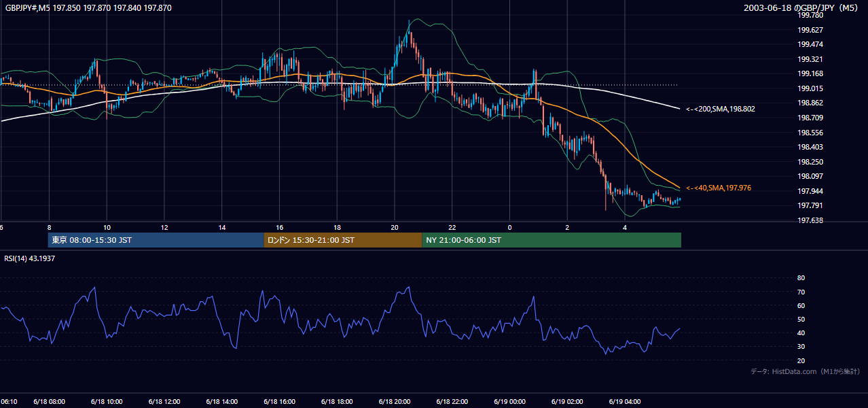868x408 pixels.
Task: Select the 2003-06-18 GBP/JPY (M5) heading
Action: coord(802,8)
